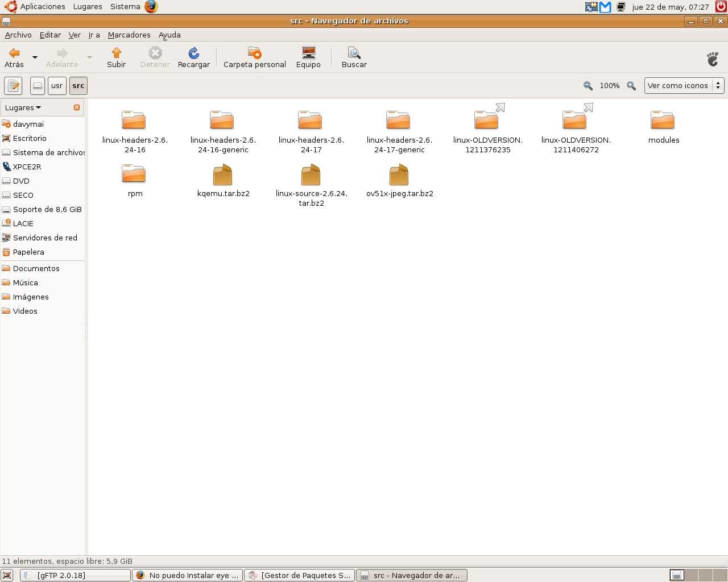Viewport: 728px width, 582px height.
Task: Click the zoom out magnifier
Action: 588,86
